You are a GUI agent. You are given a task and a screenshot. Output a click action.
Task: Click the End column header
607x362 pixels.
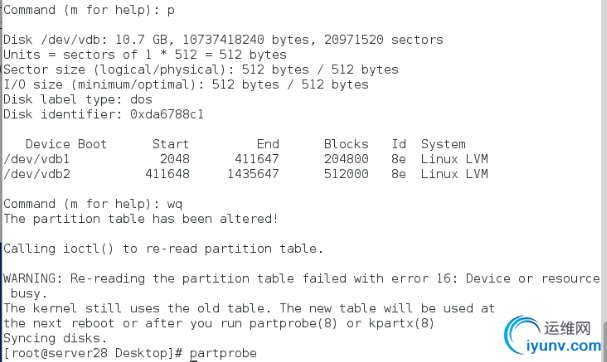(x=268, y=144)
